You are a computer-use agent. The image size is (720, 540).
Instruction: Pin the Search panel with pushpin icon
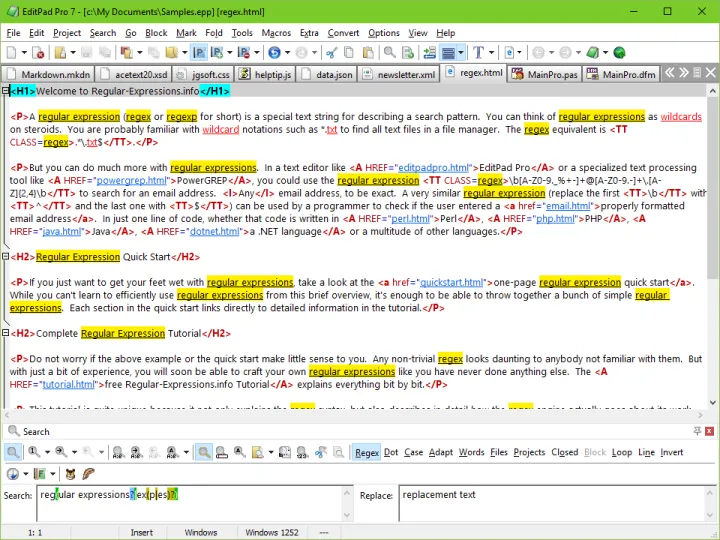pos(695,432)
